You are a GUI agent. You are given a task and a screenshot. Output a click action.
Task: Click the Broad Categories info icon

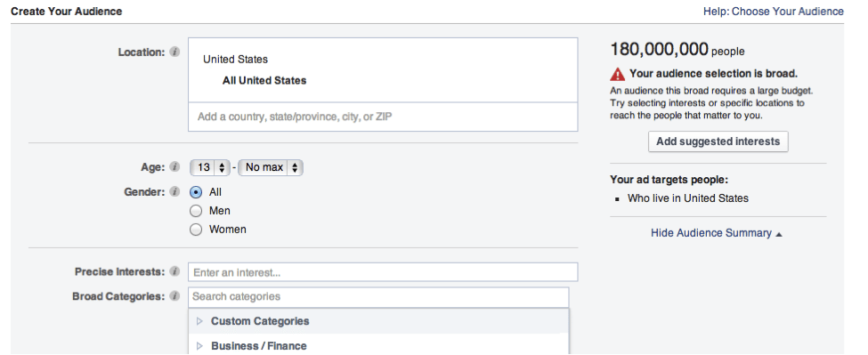point(174,296)
